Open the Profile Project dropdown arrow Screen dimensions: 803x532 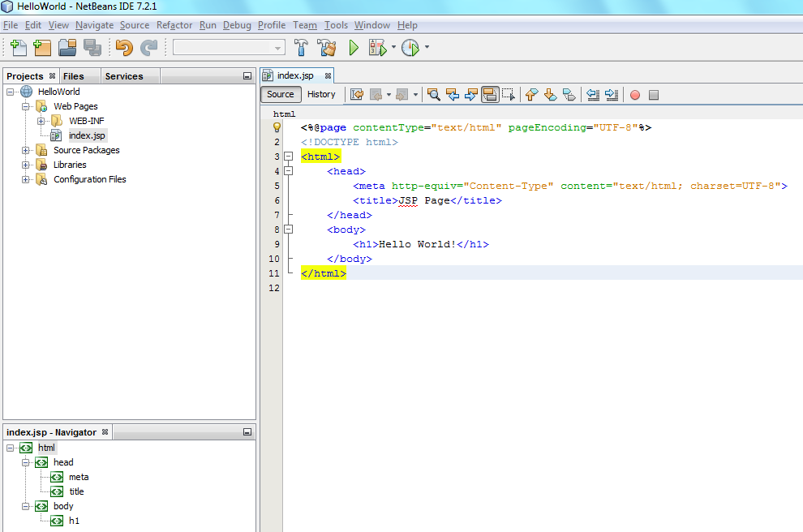click(427, 47)
